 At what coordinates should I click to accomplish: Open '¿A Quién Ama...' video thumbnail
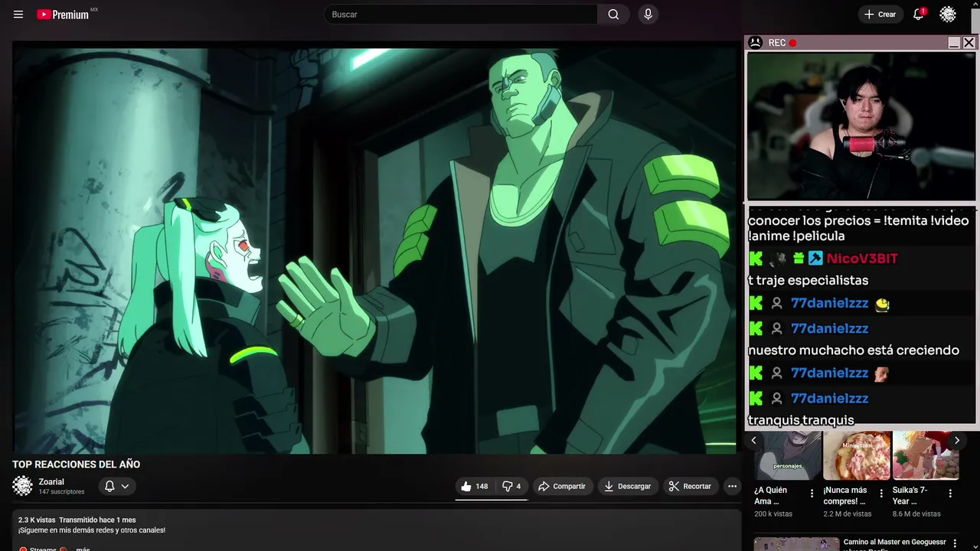(788, 455)
